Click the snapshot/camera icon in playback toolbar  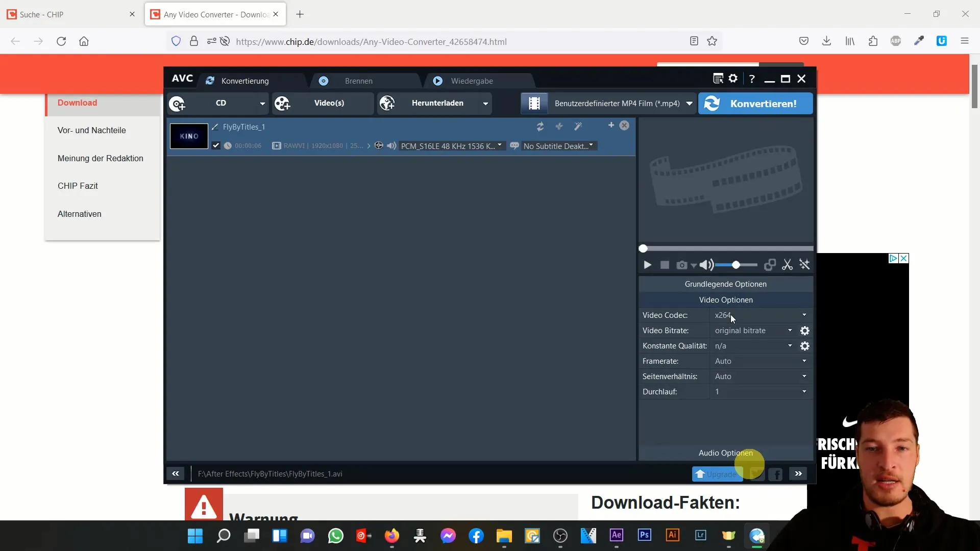point(681,264)
